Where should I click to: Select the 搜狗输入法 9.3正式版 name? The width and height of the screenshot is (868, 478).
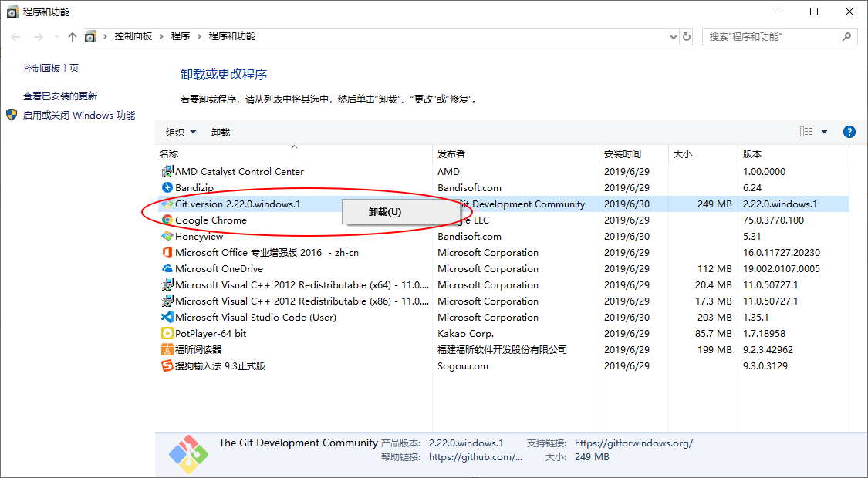click(221, 366)
